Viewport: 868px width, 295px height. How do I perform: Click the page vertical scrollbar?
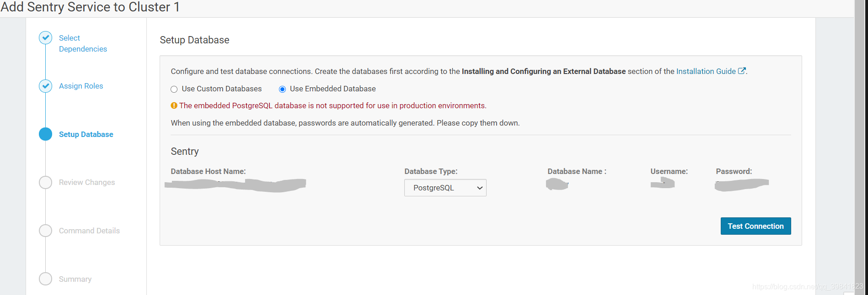click(x=860, y=147)
